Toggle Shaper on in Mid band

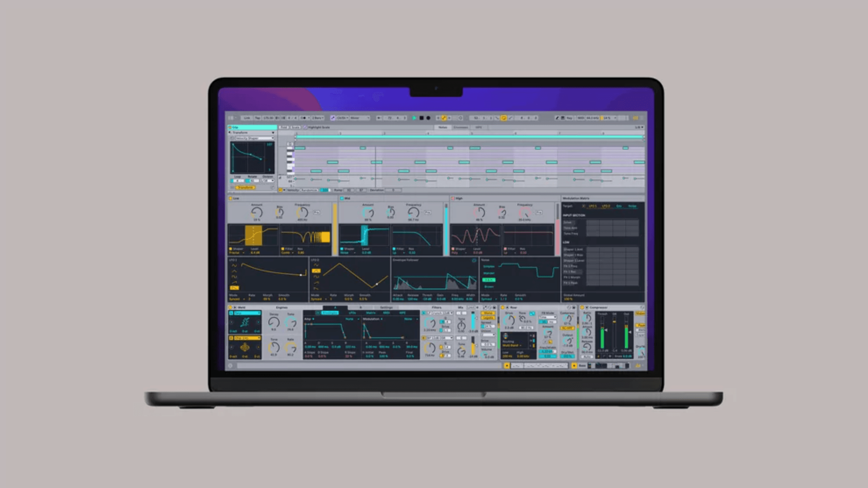(342, 249)
